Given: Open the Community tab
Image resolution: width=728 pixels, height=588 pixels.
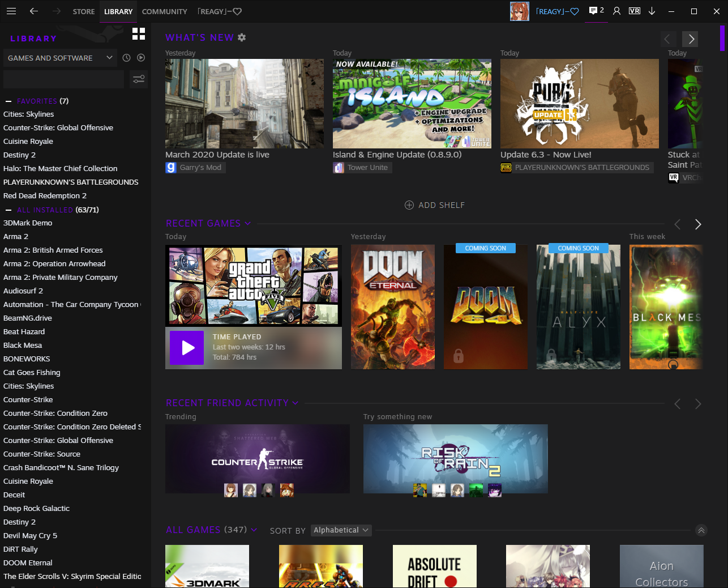Looking at the screenshot, I should click(x=165, y=11).
